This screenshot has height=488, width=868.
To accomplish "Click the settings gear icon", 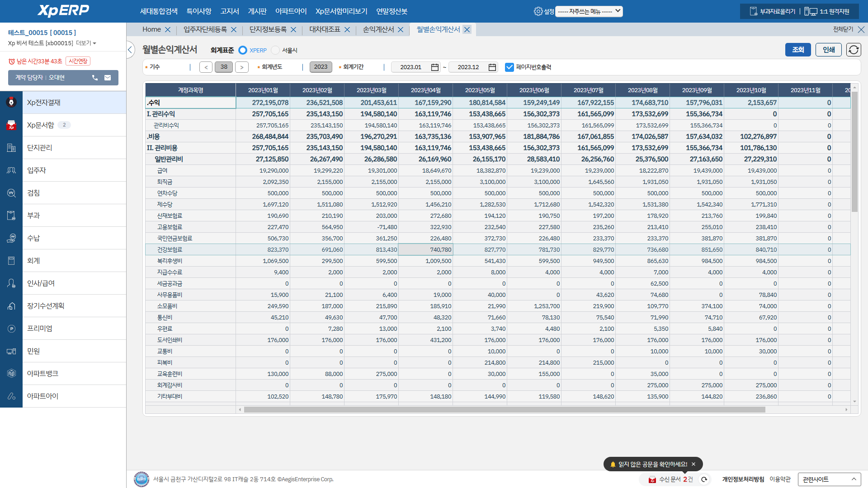I will tap(538, 11).
